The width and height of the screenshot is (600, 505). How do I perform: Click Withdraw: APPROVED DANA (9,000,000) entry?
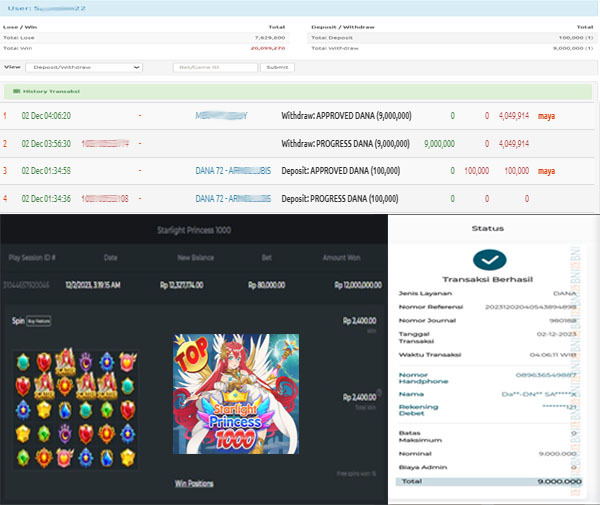pos(346,116)
